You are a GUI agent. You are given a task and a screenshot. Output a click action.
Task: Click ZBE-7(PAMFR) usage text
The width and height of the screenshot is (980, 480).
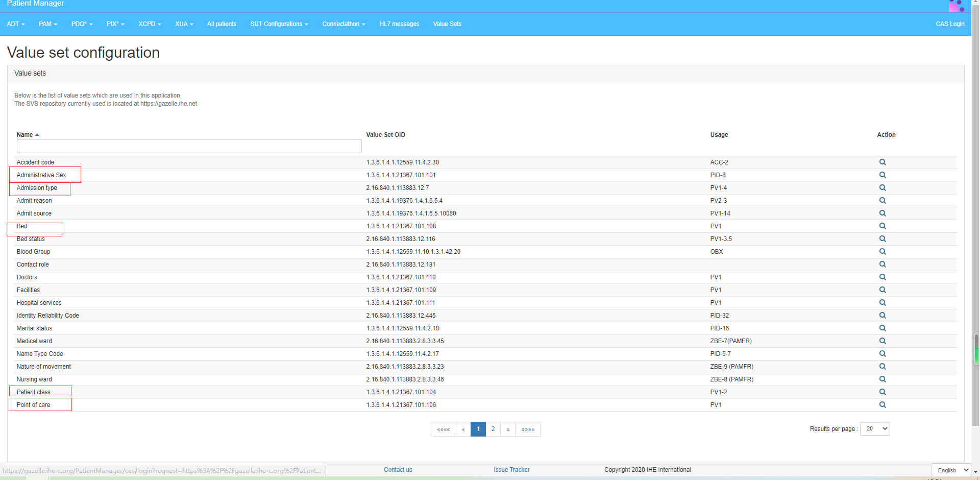[x=731, y=341]
